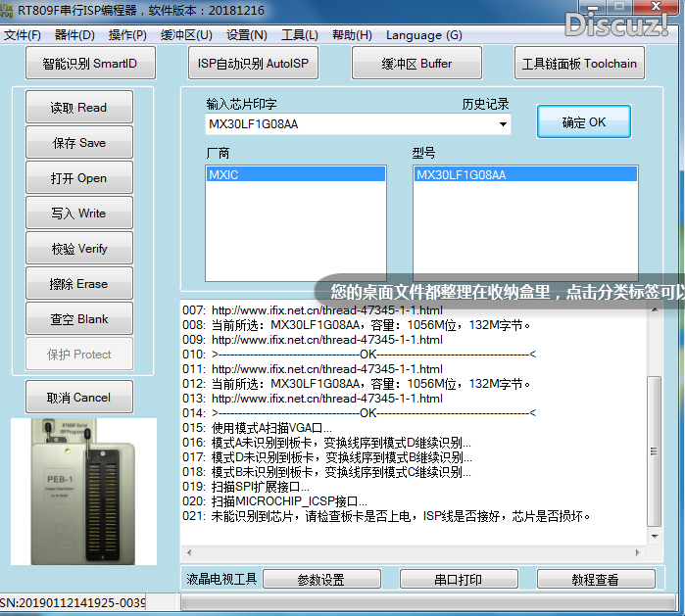Open the 缓冲区(U) menu
The width and height of the screenshot is (685, 616).
pos(186,35)
